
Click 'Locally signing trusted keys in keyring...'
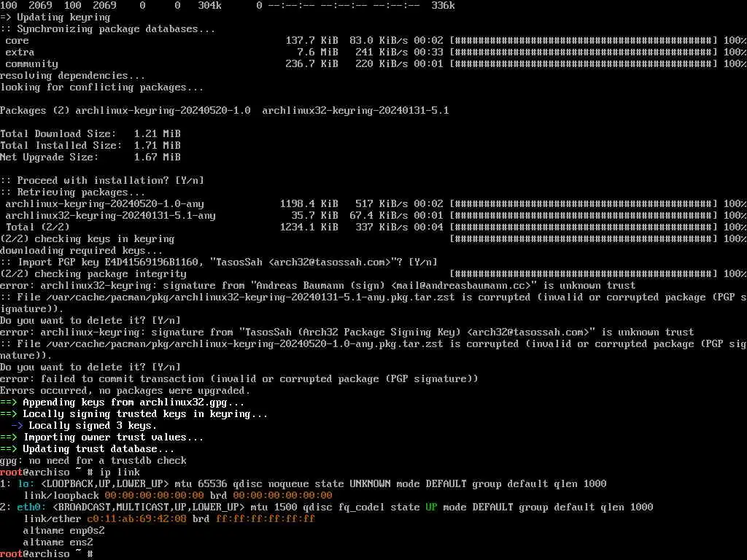tap(134, 414)
